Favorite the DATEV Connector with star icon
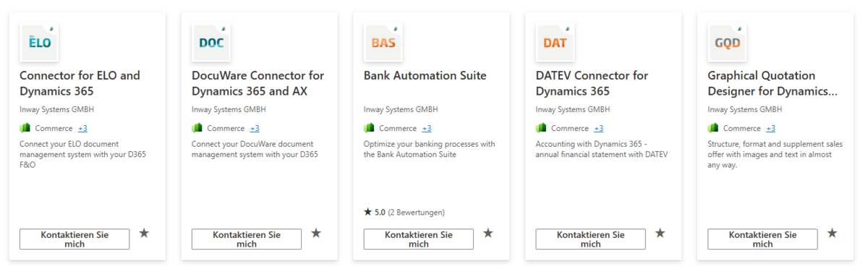Screen dimensions: 868x277 [x=660, y=233]
